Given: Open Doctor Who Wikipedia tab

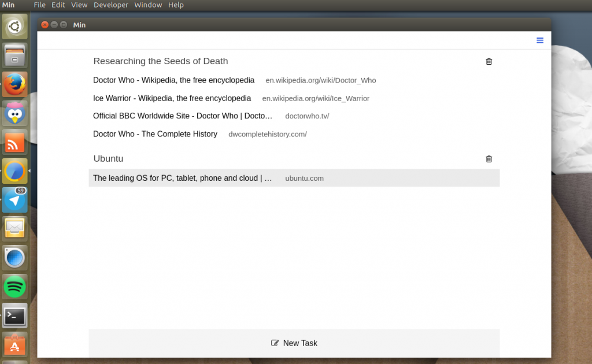Looking at the screenshot, I should click(294, 80).
